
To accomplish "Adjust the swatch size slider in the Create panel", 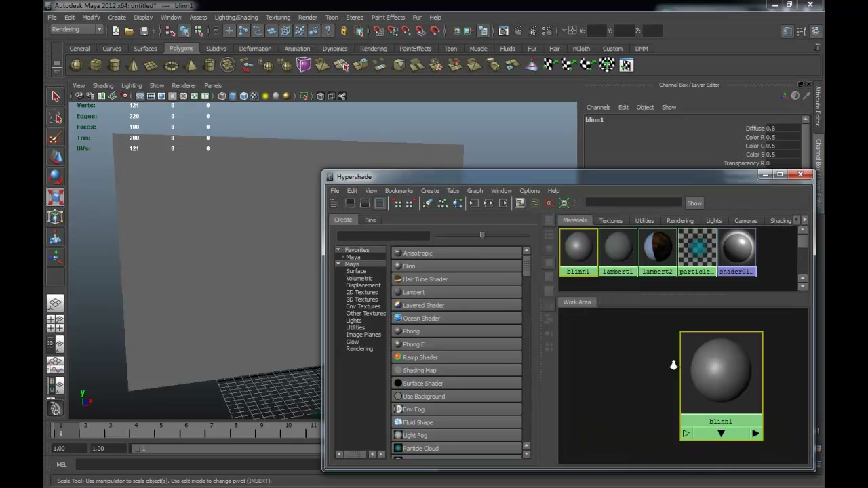I will (482, 235).
